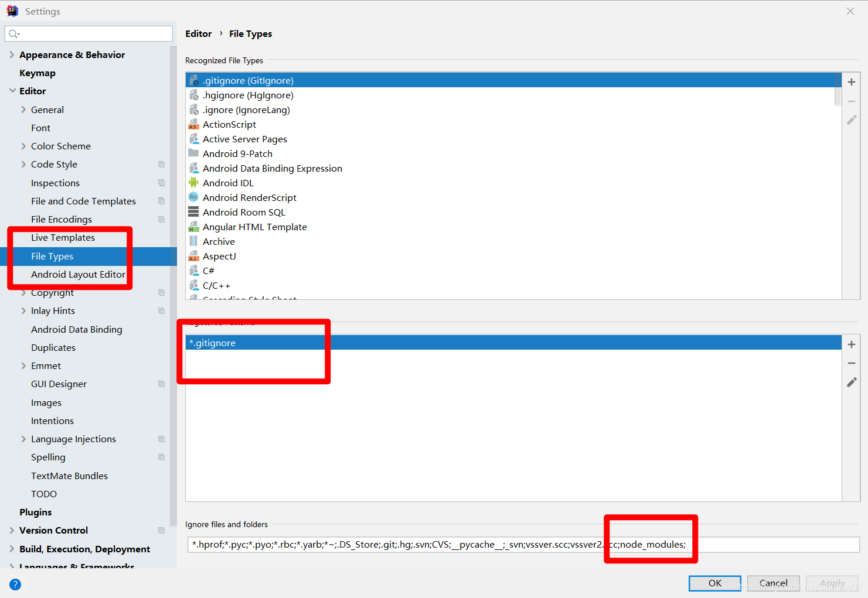Click the Language Injections scope icon
The width and height of the screenshot is (868, 598).
pos(161,439)
